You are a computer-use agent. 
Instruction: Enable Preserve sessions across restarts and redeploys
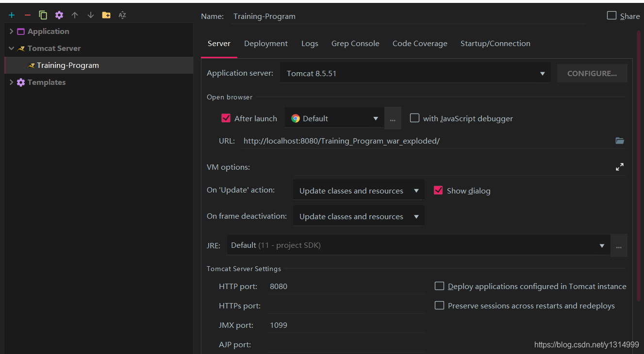pyautogui.click(x=439, y=306)
